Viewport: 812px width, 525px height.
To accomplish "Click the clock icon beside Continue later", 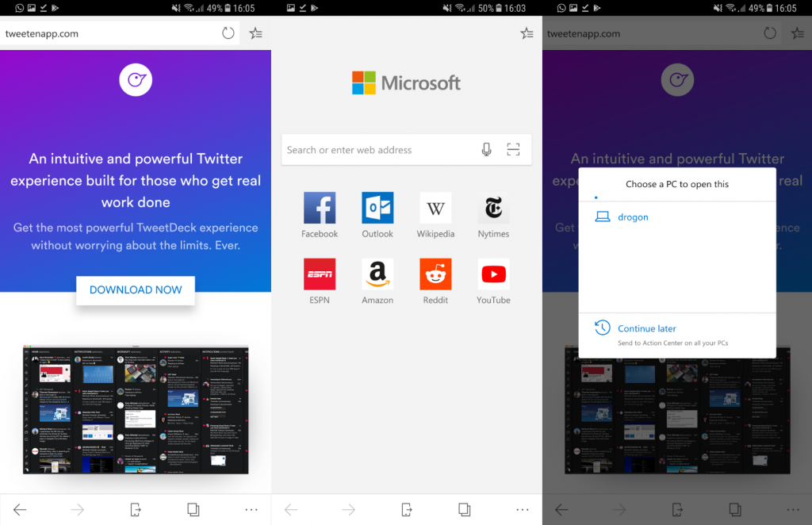I will [603, 328].
